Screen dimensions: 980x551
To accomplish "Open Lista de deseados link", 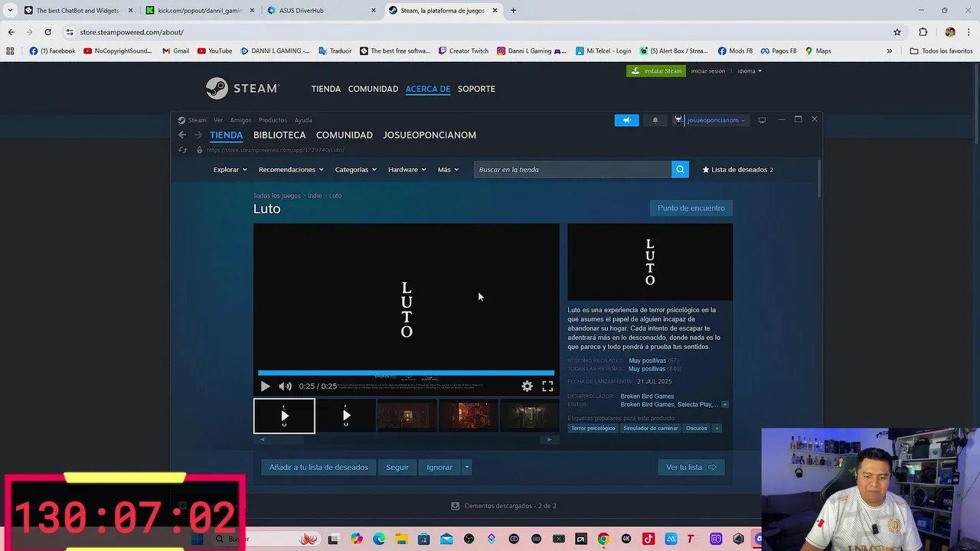I will coord(738,170).
